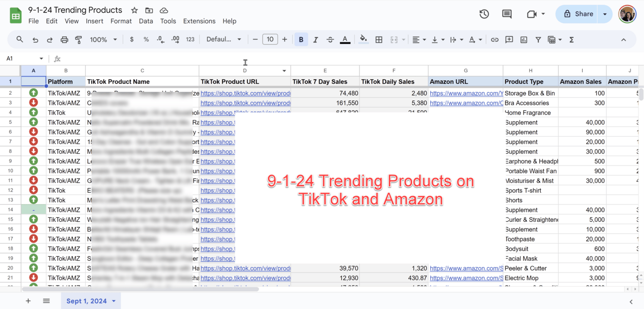
Task: Open zoom level 100% dropdown
Action: click(x=103, y=39)
